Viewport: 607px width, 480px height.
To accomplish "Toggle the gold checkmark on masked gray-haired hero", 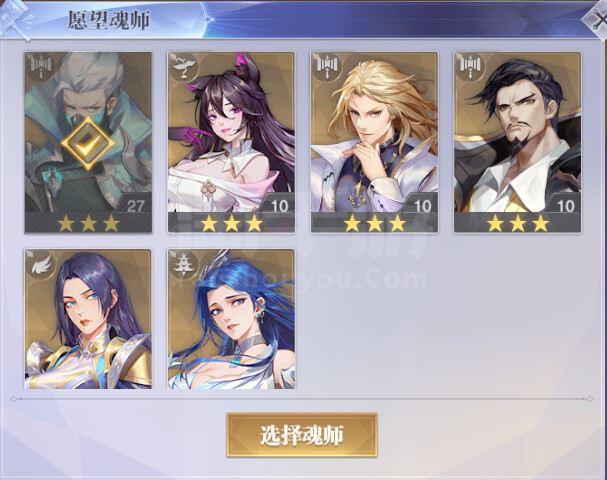I will pyautogui.click(x=88, y=143).
